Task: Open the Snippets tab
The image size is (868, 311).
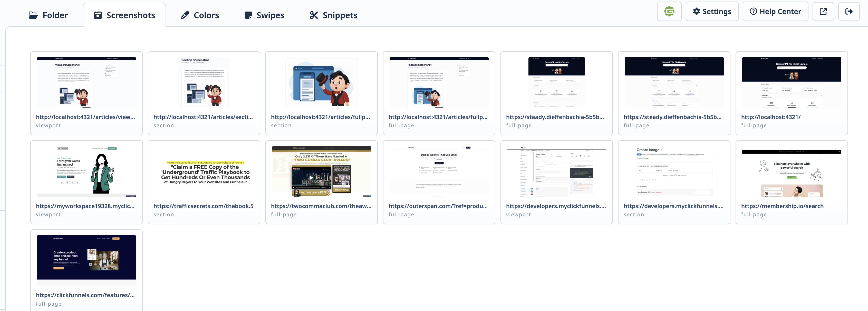Action: click(x=333, y=15)
